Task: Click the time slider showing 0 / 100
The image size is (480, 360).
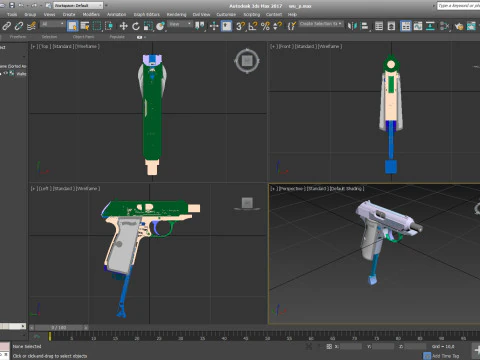Action: tap(59, 328)
